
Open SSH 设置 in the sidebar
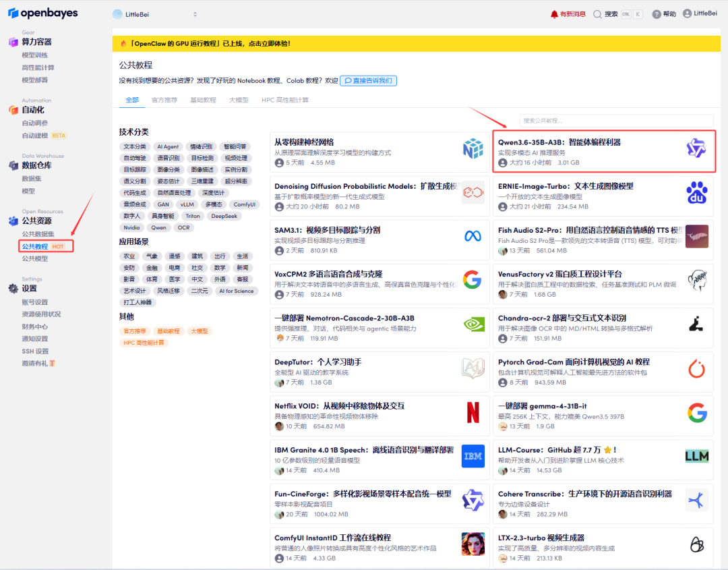tap(35, 351)
